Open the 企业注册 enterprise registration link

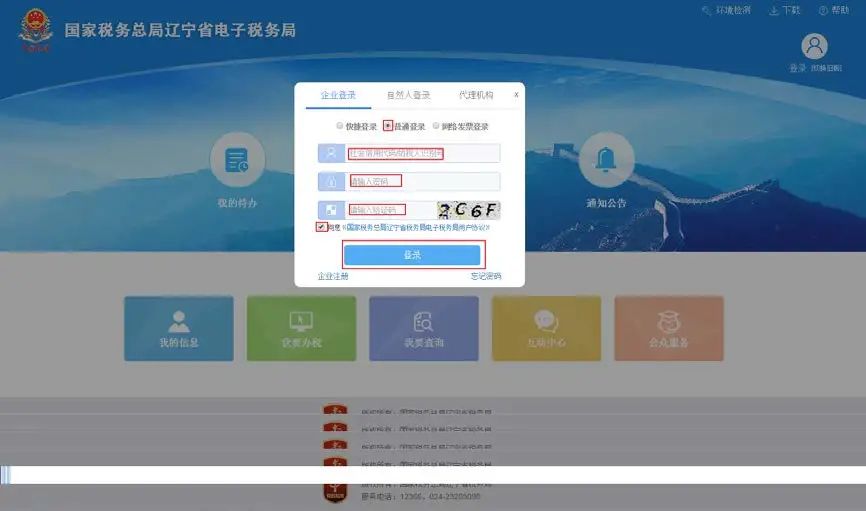click(332, 276)
